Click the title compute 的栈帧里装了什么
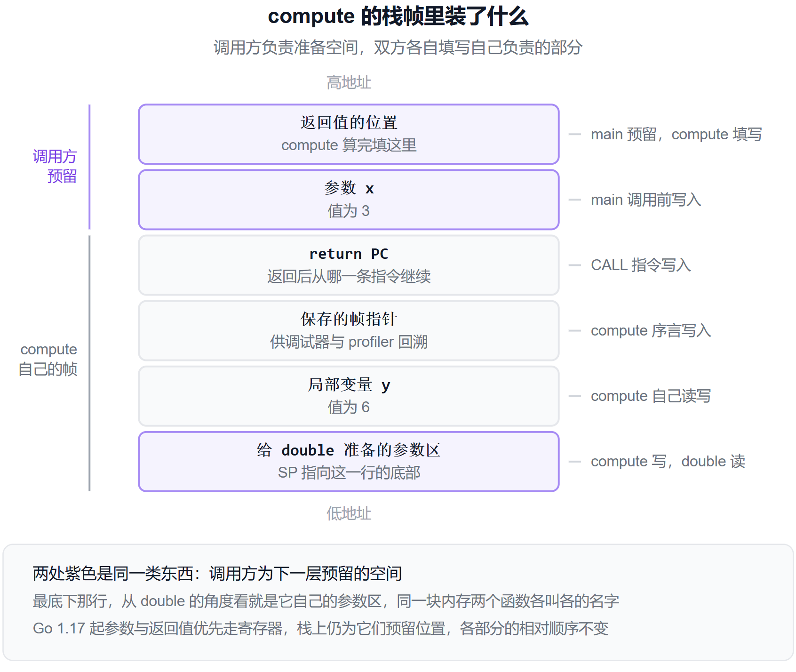796x672 pixels. 398,16
